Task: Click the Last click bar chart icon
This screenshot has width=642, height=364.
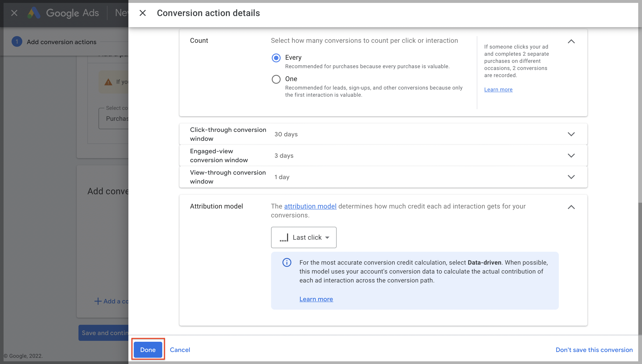Action: pos(284,237)
